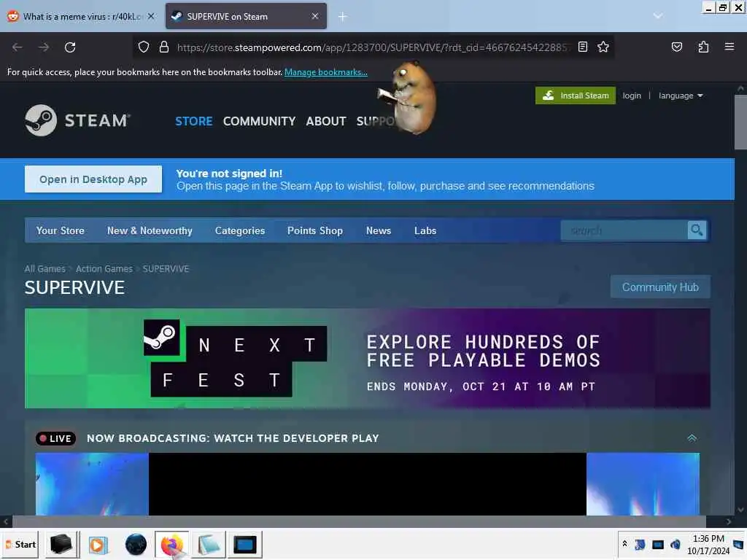Viewport: 747px width, 560px height.
Task: Open the extensions puzzle icon
Action: coord(703,47)
